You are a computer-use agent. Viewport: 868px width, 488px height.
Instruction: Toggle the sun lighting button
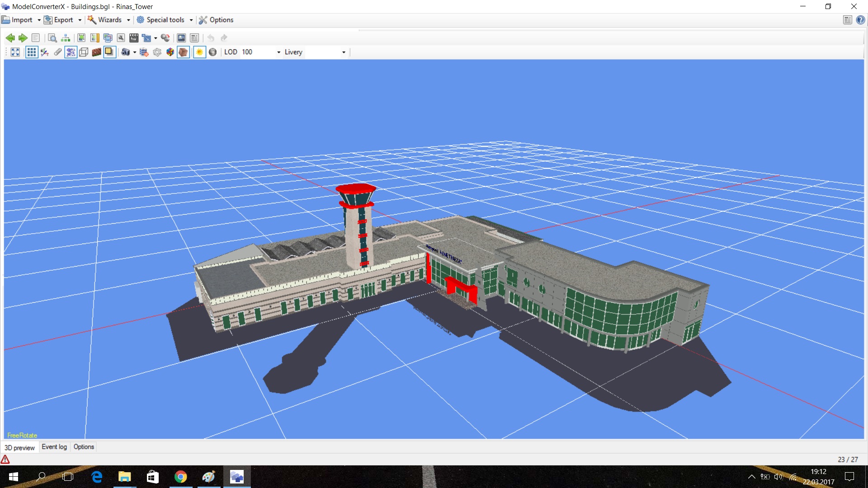point(199,52)
